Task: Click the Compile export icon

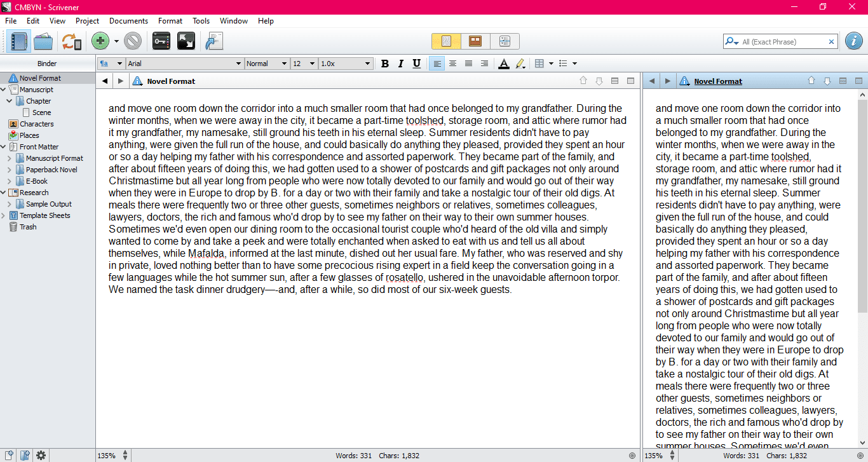Action: pyautogui.click(x=213, y=42)
